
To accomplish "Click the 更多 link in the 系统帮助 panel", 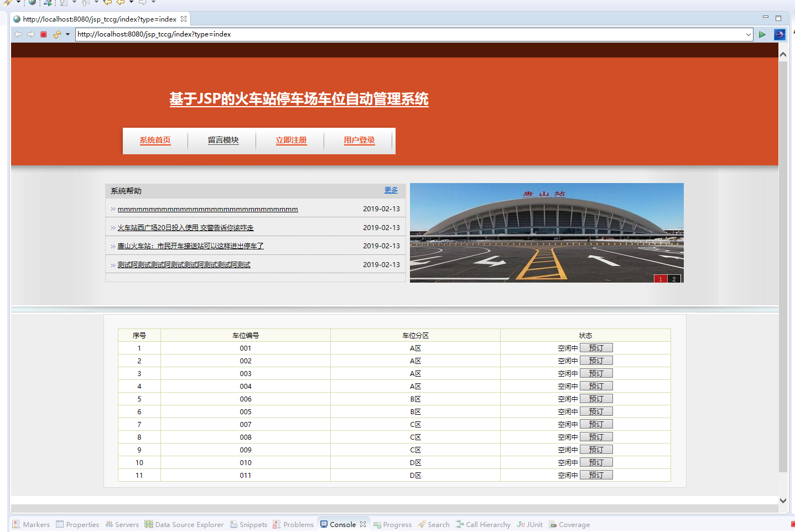I will coord(391,190).
